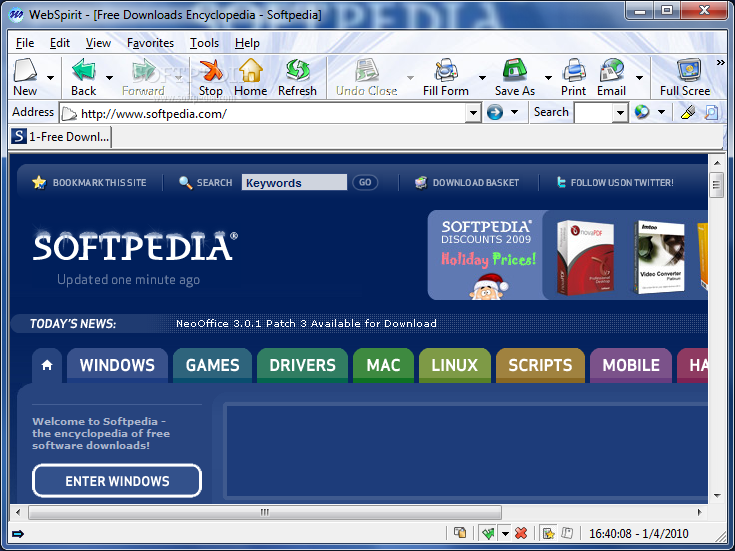Click the find-in-page magnifier icon
The width and height of the screenshot is (735, 551).
[x=711, y=112]
